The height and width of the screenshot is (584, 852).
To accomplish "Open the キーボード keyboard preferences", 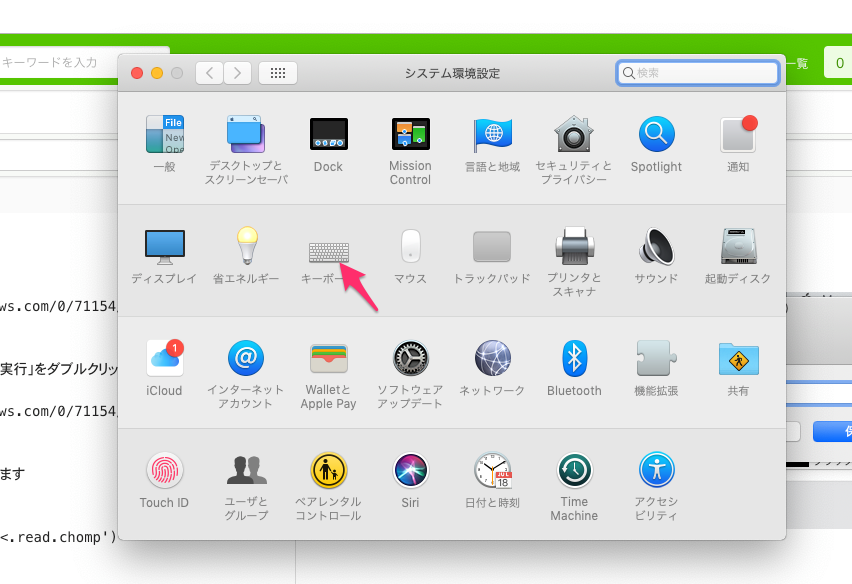I will [x=329, y=252].
